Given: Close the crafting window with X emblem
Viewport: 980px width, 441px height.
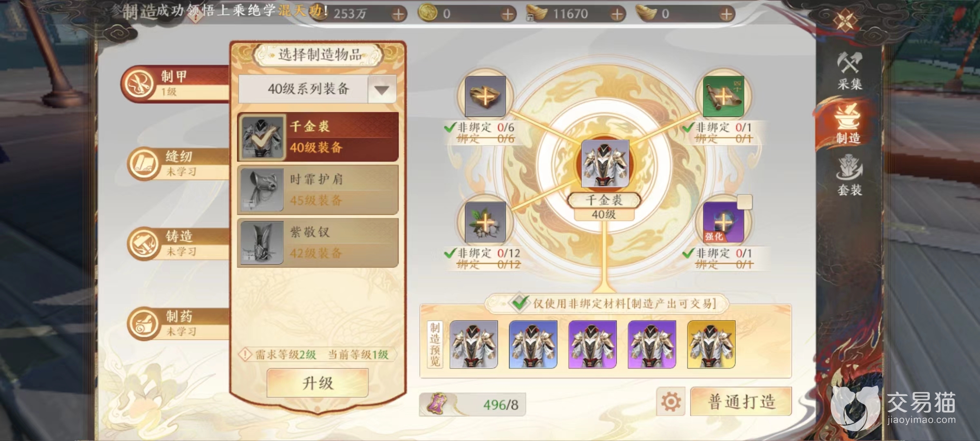Looking at the screenshot, I should [845, 20].
